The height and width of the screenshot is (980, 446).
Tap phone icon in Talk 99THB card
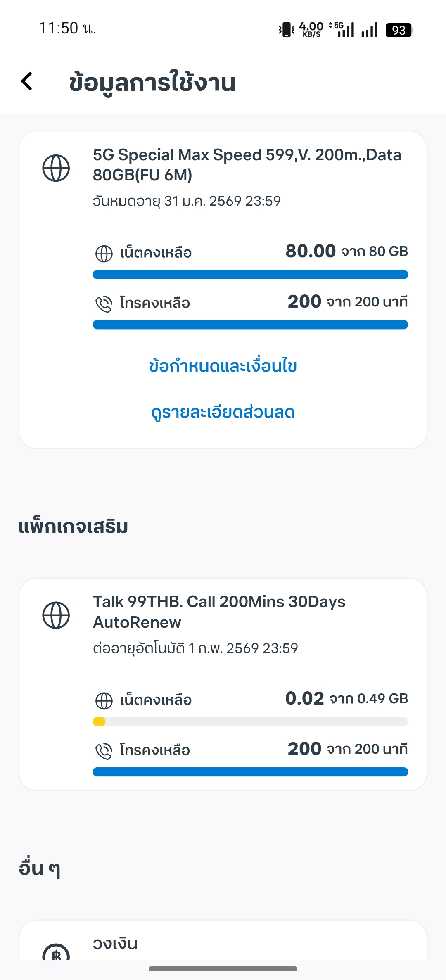click(104, 751)
